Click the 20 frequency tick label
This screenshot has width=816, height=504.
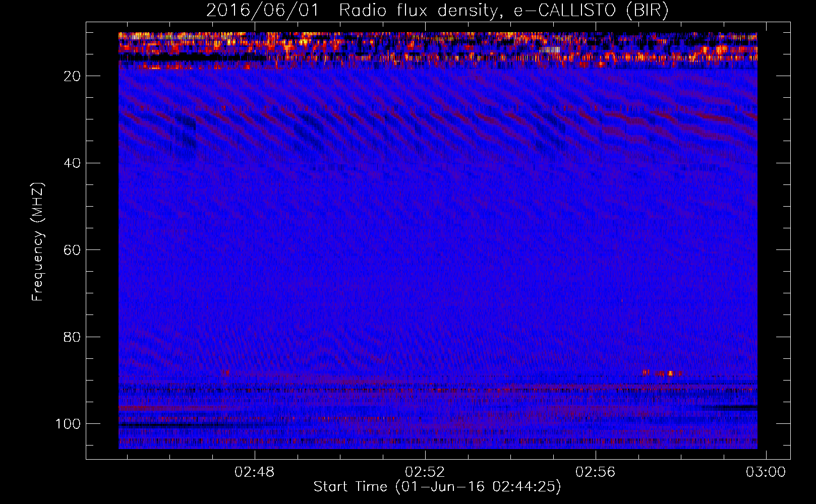click(72, 76)
